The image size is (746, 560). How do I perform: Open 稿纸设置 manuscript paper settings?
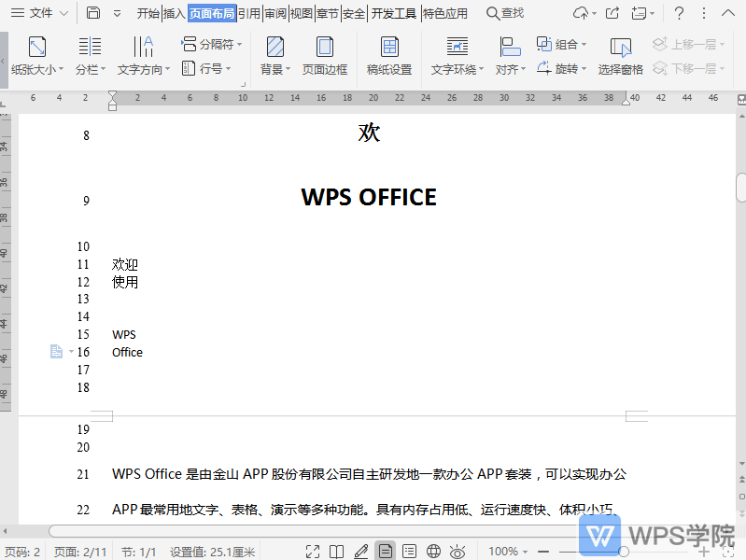coord(389,47)
